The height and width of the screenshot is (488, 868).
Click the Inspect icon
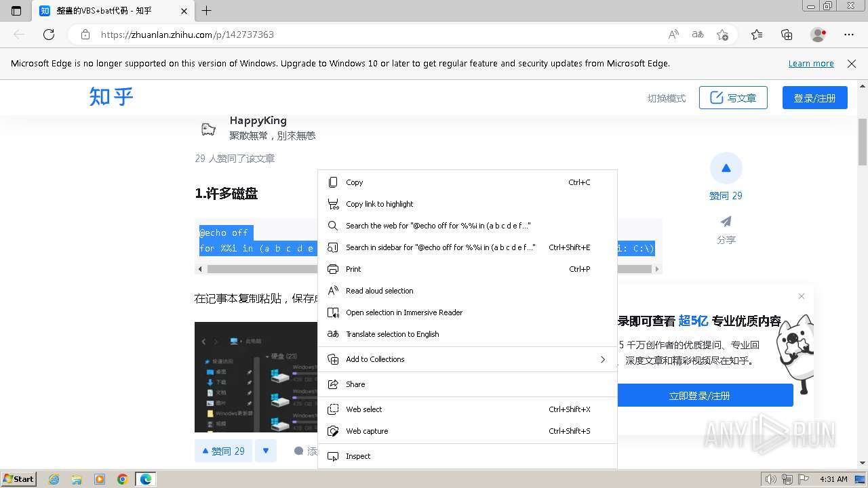pyautogui.click(x=333, y=456)
